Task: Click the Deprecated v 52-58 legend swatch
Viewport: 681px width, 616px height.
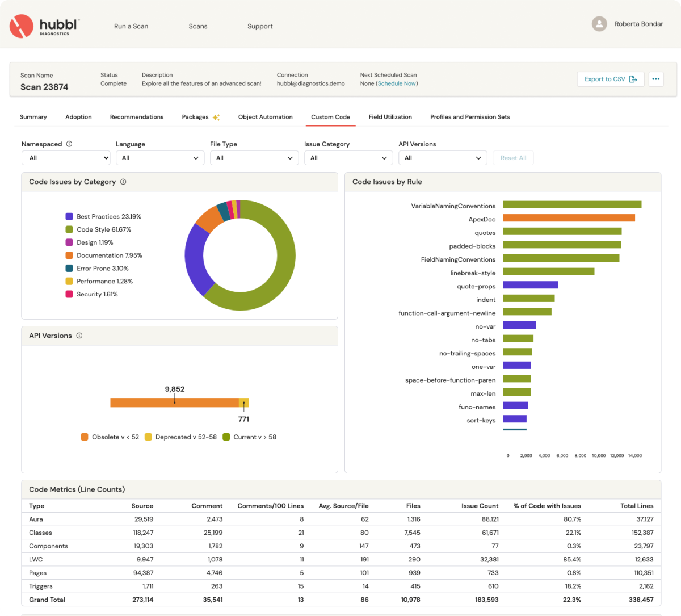Action: [x=148, y=437]
